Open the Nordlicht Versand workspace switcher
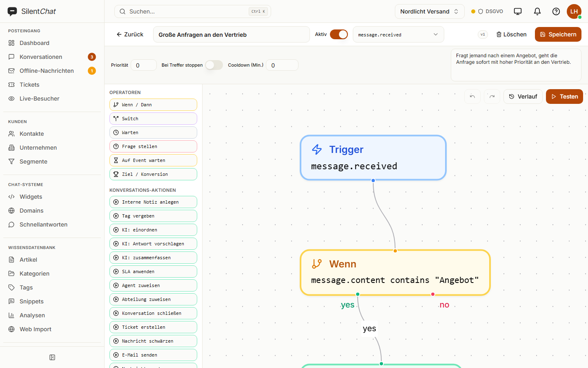 click(430, 11)
